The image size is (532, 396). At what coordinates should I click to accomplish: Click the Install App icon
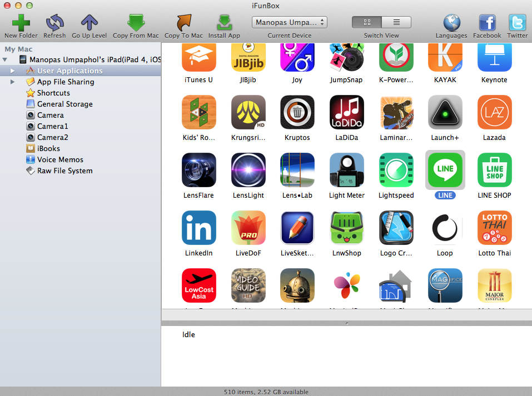224,23
